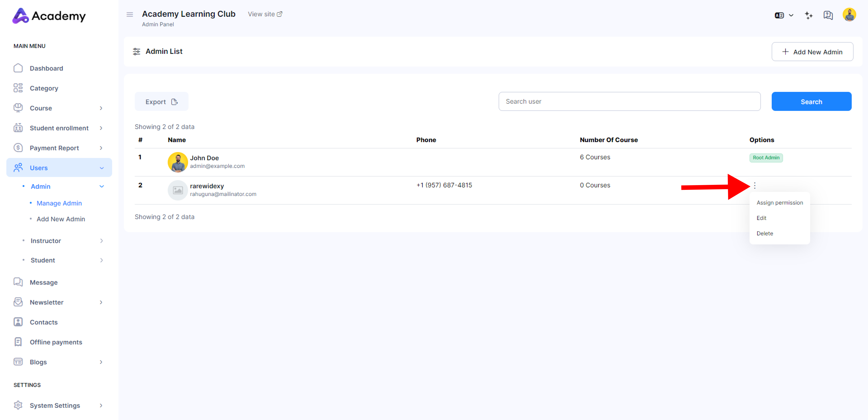The width and height of the screenshot is (868, 420).
Task: Focus the Search user input field
Action: (x=629, y=101)
